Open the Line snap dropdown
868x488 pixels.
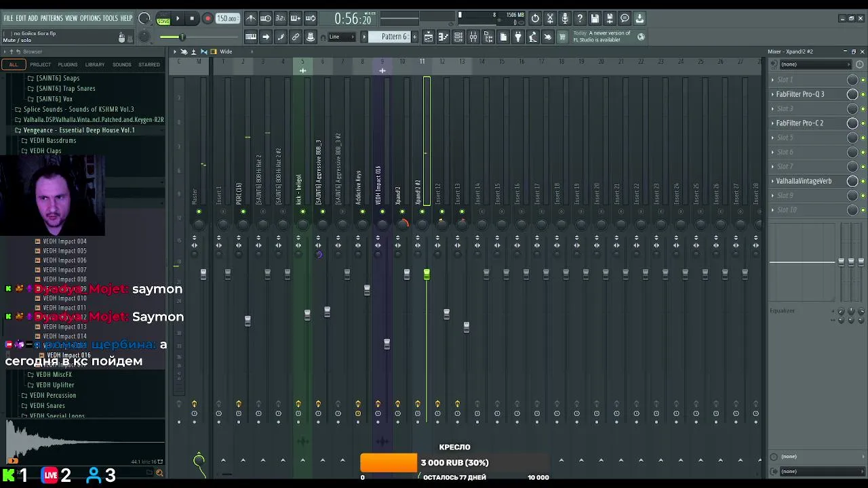[343, 37]
